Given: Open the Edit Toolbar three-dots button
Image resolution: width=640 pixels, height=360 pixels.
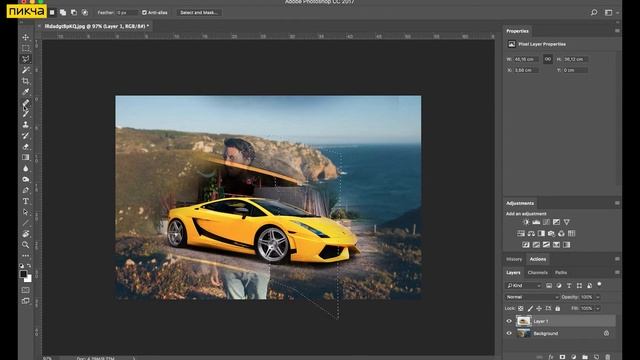Looking at the screenshot, I should click(26, 256).
